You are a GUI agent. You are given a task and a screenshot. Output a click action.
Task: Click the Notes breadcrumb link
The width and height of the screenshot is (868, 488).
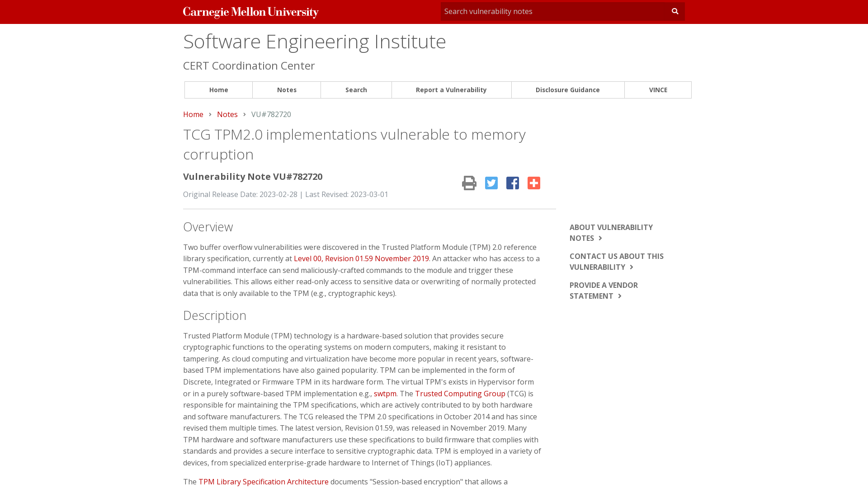pos(227,114)
